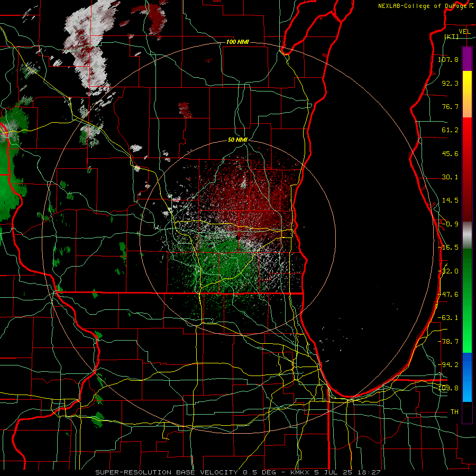This screenshot has height=476, width=476.
Task: Click the TH label on the color scale
Action: pos(454,412)
